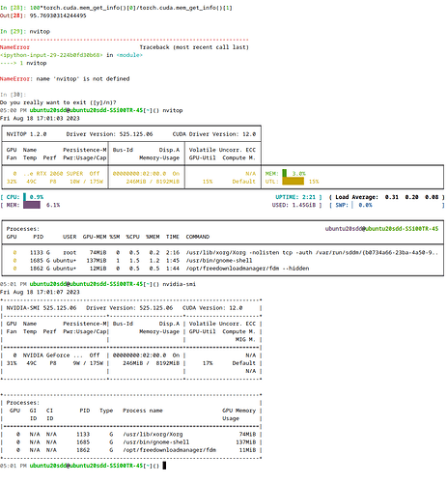Click the 'NVITOP 1.2.0' header label

(26, 134)
